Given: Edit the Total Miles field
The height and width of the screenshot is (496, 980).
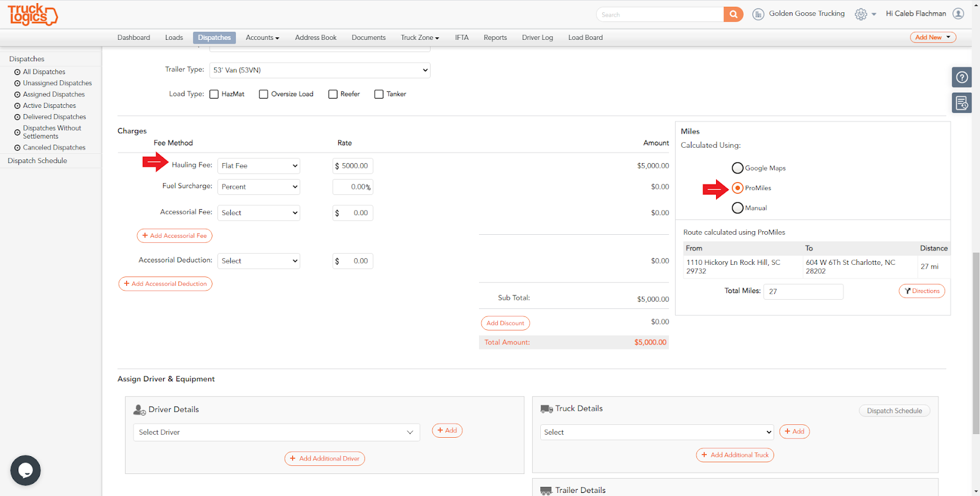Looking at the screenshot, I should (803, 291).
